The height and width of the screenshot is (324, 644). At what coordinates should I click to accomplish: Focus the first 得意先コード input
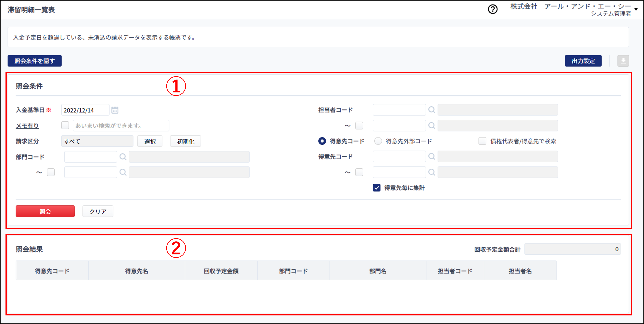click(399, 157)
